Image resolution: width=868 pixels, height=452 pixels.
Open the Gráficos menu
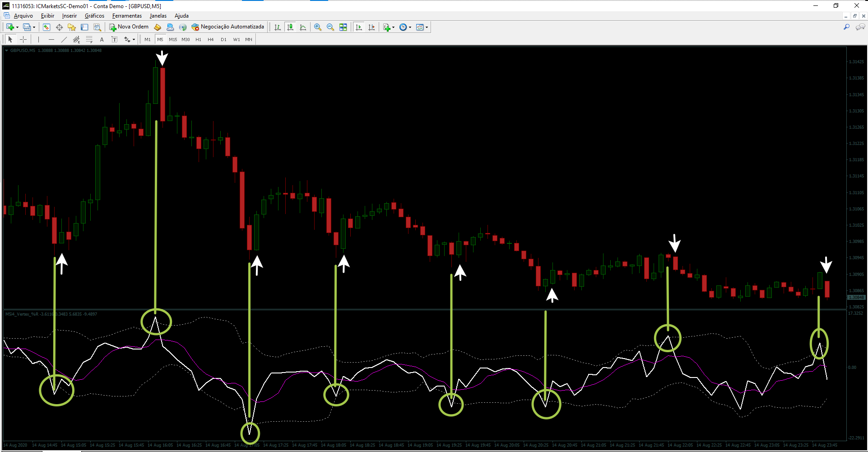(x=94, y=16)
